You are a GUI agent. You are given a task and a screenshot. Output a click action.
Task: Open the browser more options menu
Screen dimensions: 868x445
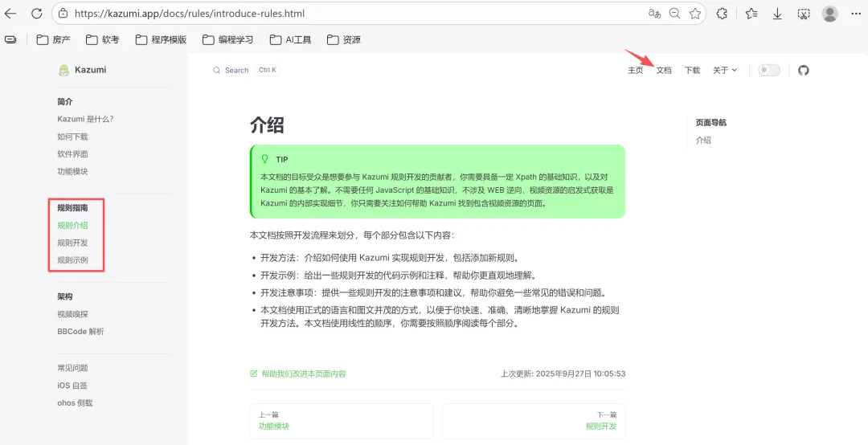pyautogui.click(x=856, y=14)
